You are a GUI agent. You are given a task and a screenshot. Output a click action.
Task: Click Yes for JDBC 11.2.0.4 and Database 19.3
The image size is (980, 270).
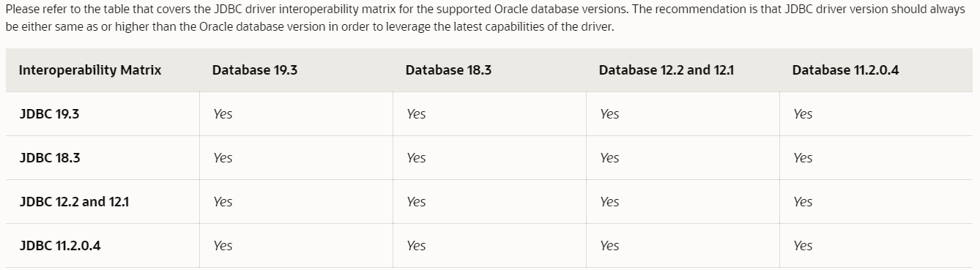[x=223, y=246]
